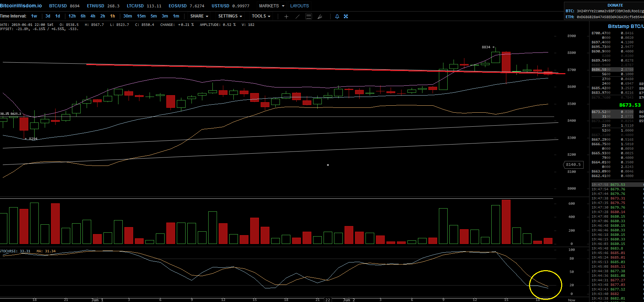644x302 pixels.
Task: Click order book ask row 8697.40
Action: pyautogui.click(x=613, y=42)
